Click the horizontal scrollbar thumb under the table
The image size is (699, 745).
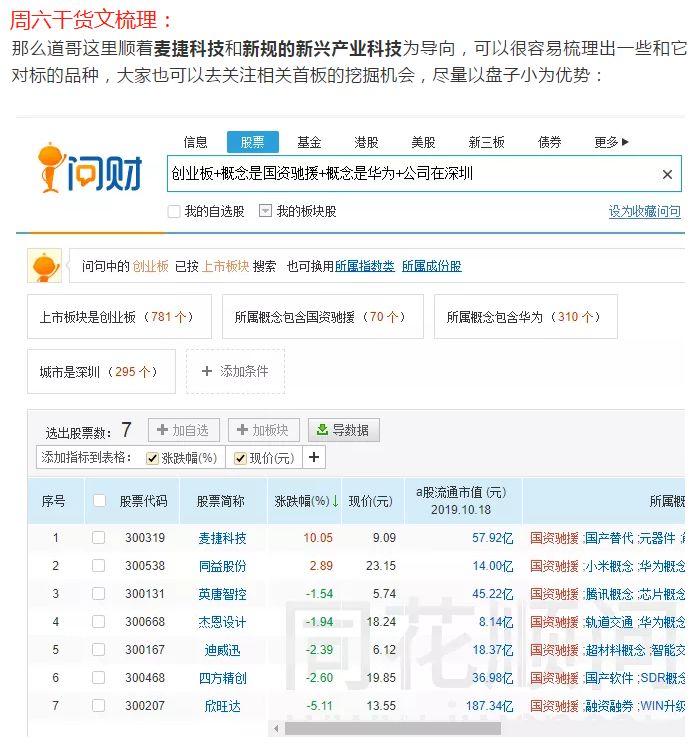(393, 728)
